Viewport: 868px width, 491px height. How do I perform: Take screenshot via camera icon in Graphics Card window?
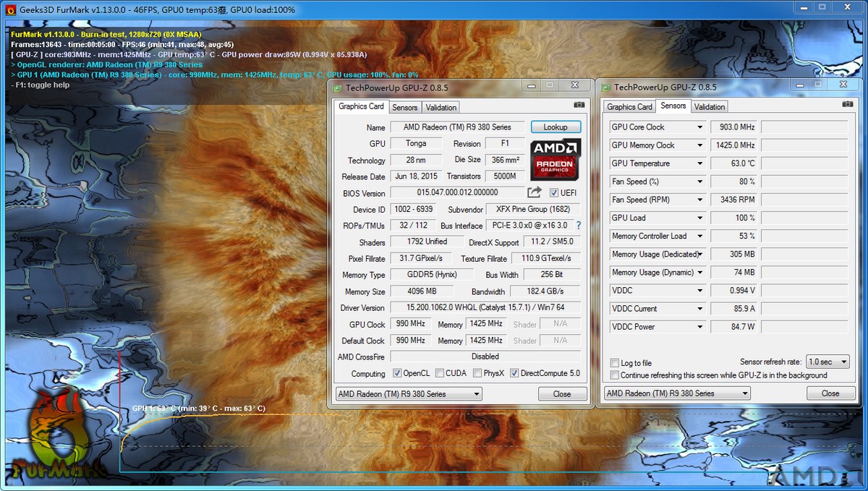[579, 105]
